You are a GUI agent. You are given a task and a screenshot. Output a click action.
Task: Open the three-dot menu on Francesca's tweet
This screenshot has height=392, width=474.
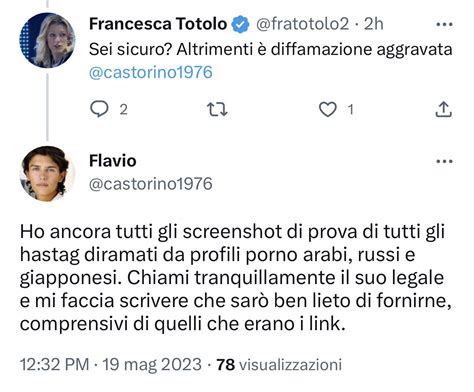(x=444, y=24)
